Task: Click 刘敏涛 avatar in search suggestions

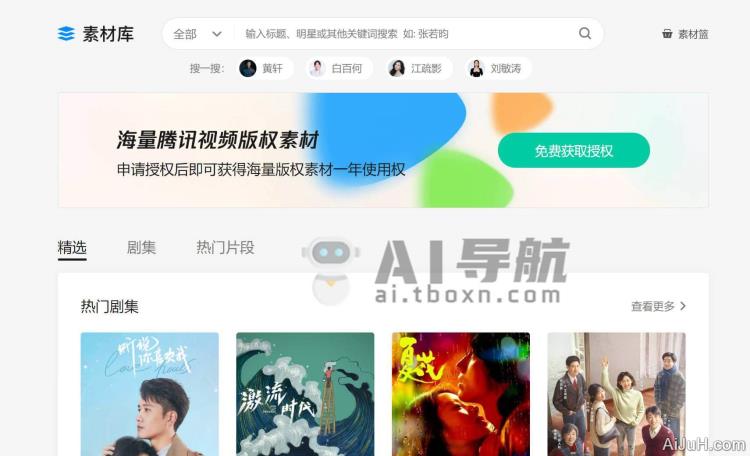Action: (x=476, y=68)
